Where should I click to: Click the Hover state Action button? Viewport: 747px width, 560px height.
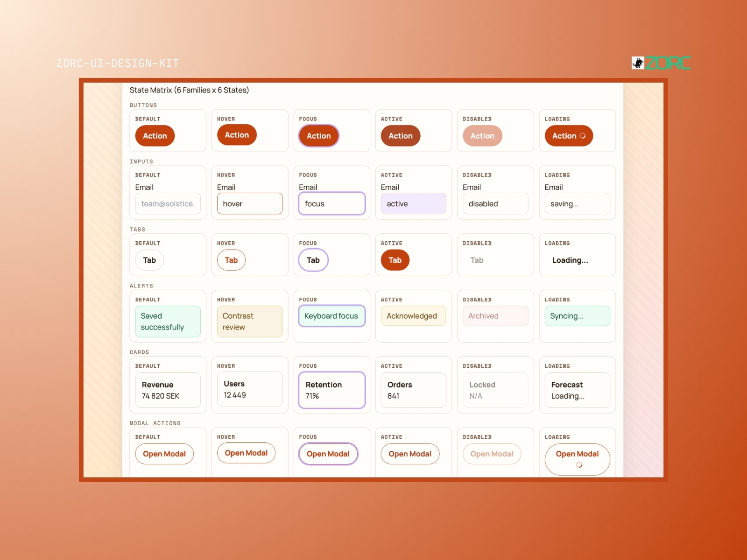pos(237,135)
